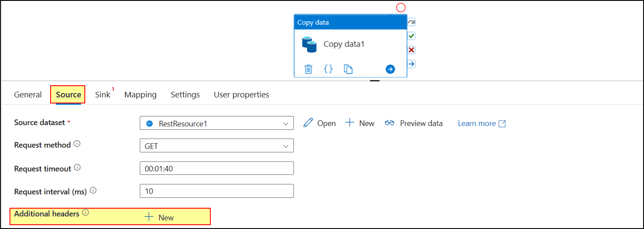Preview data with glasses icon
Viewport: 644px width, 229px height.
coord(413,123)
